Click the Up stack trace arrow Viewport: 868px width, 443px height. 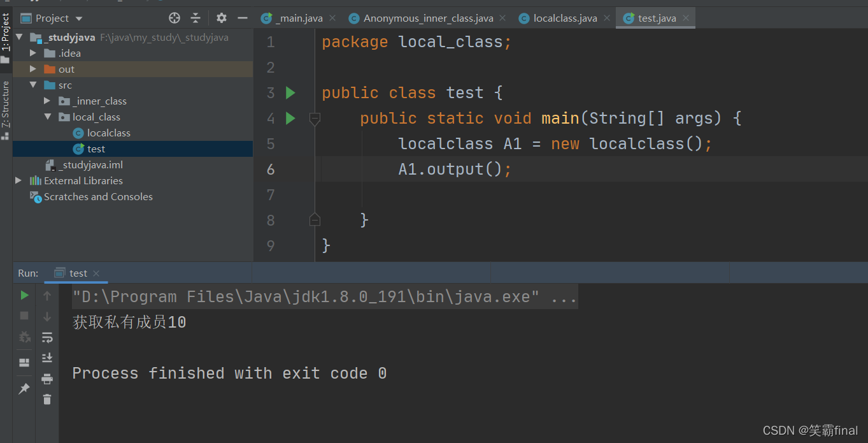[x=47, y=295]
